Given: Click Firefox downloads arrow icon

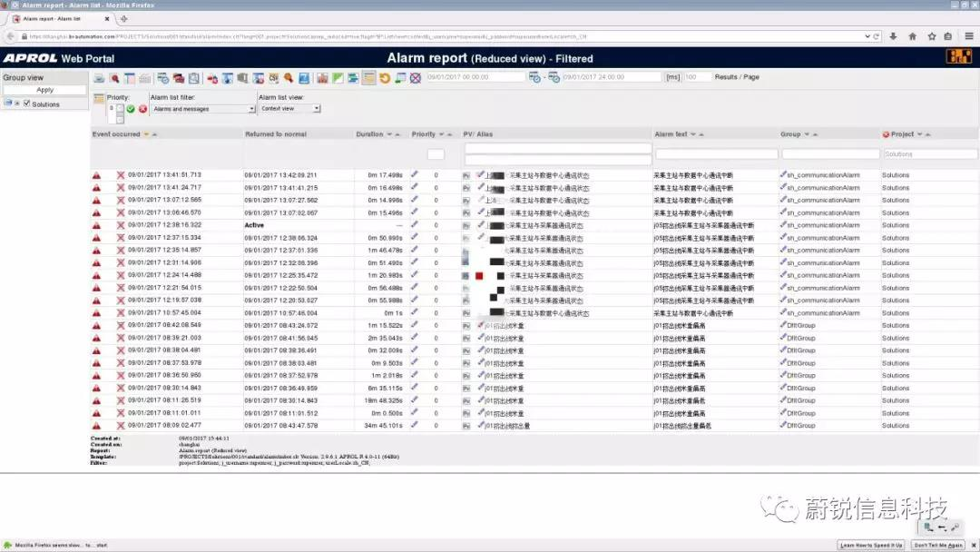Looking at the screenshot, I should pyautogui.click(x=894, y=36).
